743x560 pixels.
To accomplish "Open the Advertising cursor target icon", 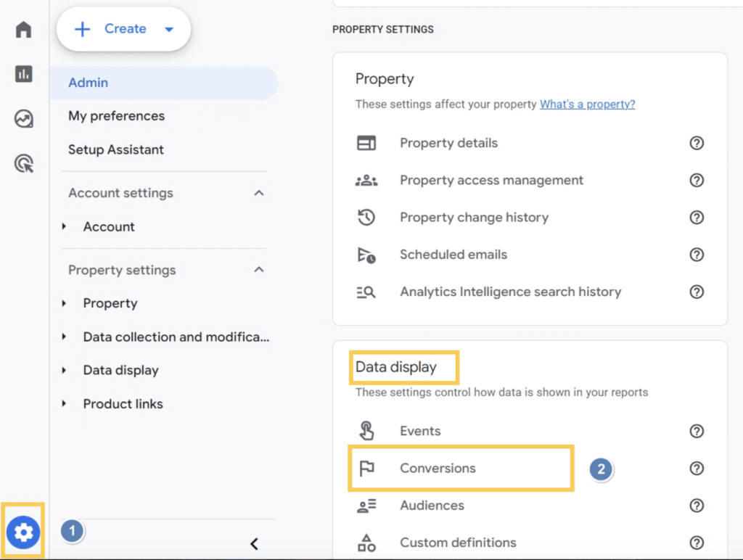I will point(24,164).
